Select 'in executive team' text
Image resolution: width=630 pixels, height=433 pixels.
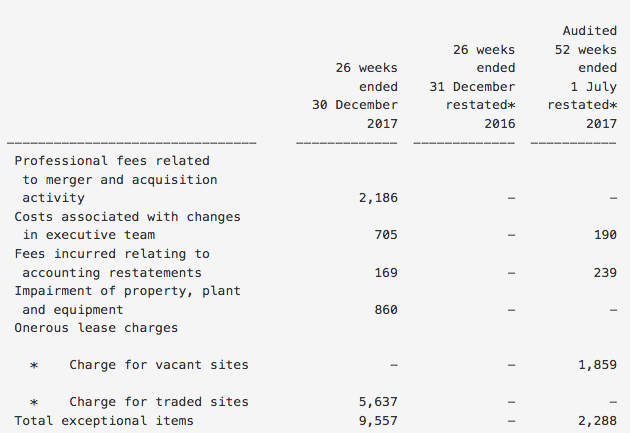(88, 235)
